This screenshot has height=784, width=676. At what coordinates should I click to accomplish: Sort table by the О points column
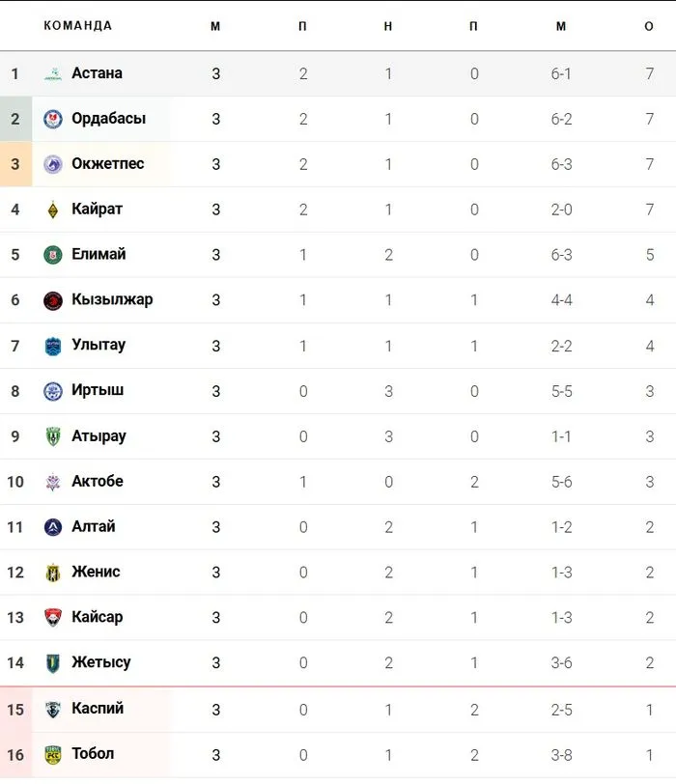point(649,26)
